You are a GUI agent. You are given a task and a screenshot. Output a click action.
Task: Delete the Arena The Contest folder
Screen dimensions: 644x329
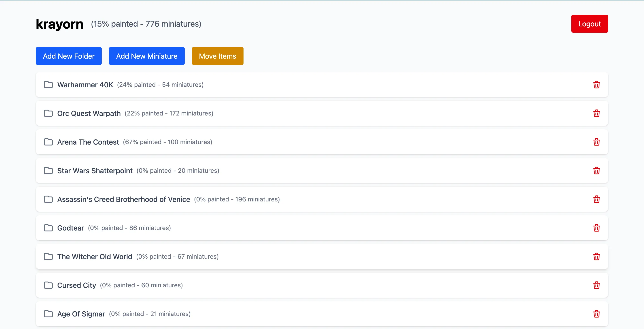tap(596, 142)
